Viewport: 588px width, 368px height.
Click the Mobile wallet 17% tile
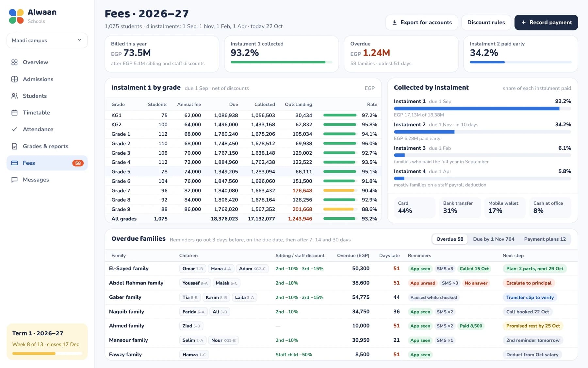click(x=505, y=207)
